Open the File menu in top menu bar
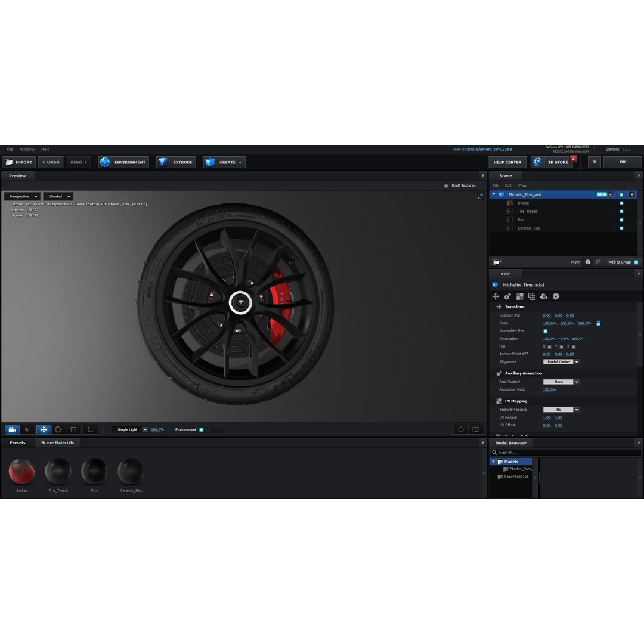The height and width of the screenshot is (644, 644). [x=10, y=150]
